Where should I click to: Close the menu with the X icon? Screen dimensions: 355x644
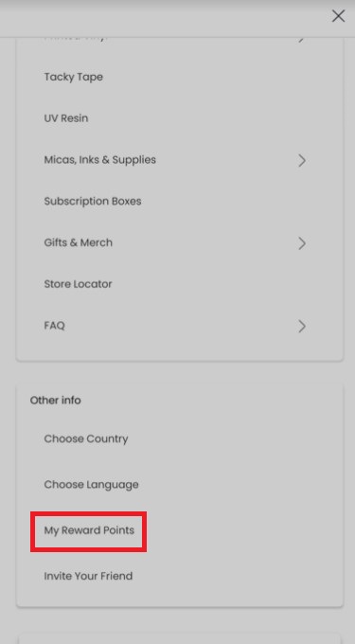click(338, 16)
